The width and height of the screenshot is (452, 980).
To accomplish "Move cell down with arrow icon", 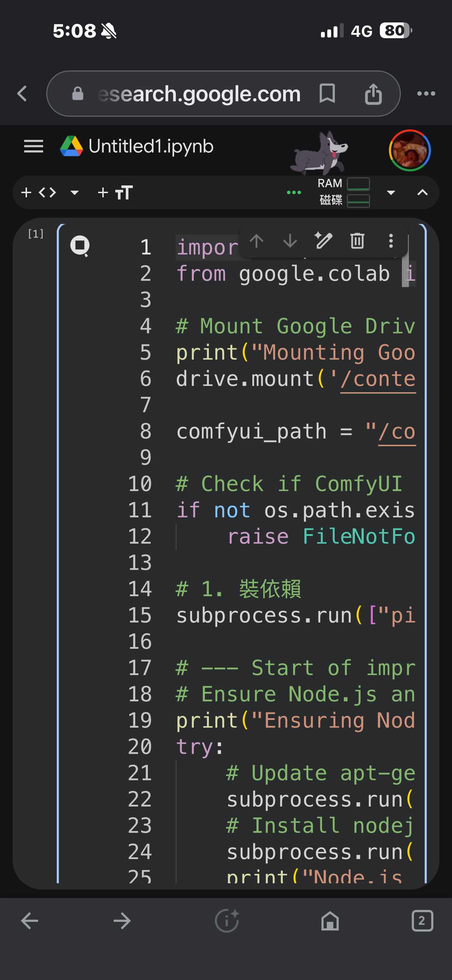I will [x=290, y=241].
